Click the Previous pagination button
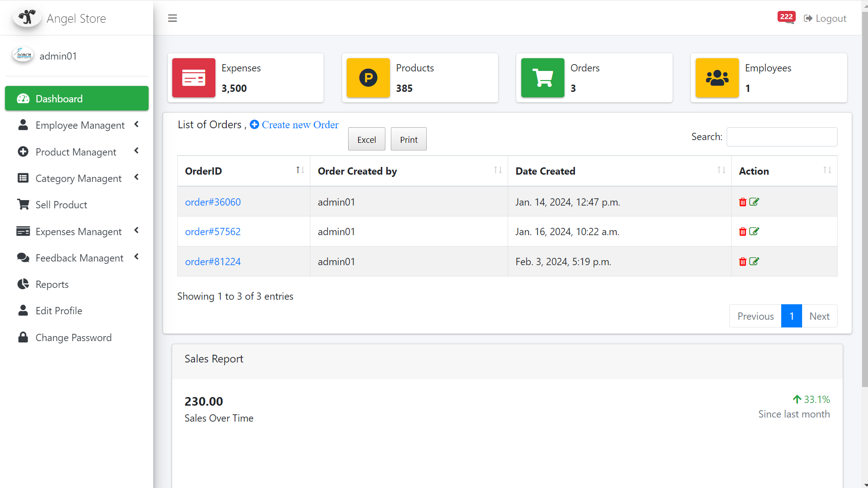The image size is (868, 488). pyautogui.click(x=755, y=316)
